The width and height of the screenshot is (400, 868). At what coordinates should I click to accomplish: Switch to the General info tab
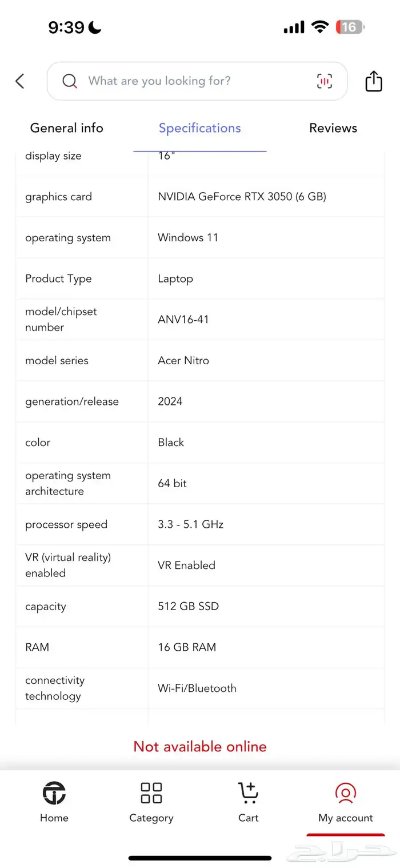(x=66, y=128)
